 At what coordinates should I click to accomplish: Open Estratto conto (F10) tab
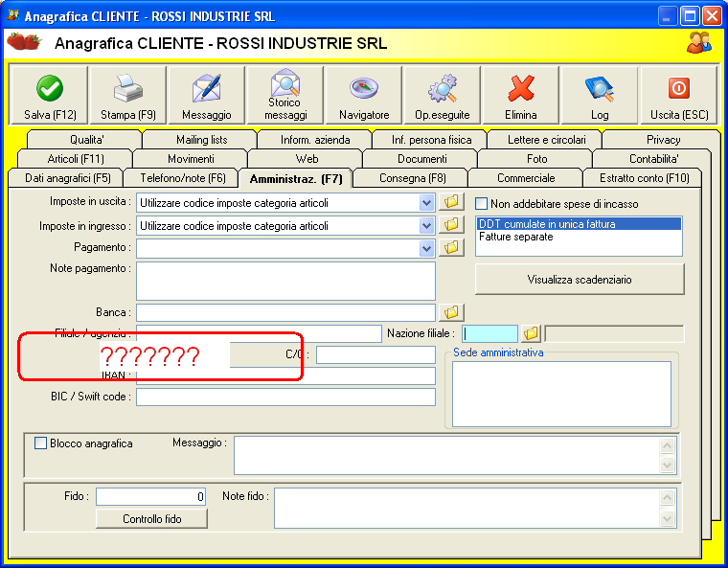[644, 178]
